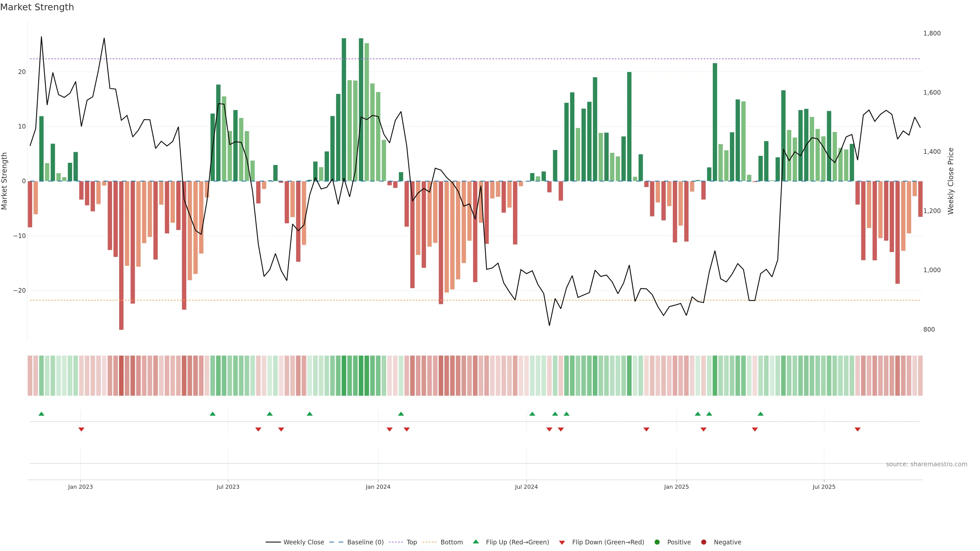Click the 1,800 right axis tick label
This screenshot has width=980, height=551.
point(932,33)
